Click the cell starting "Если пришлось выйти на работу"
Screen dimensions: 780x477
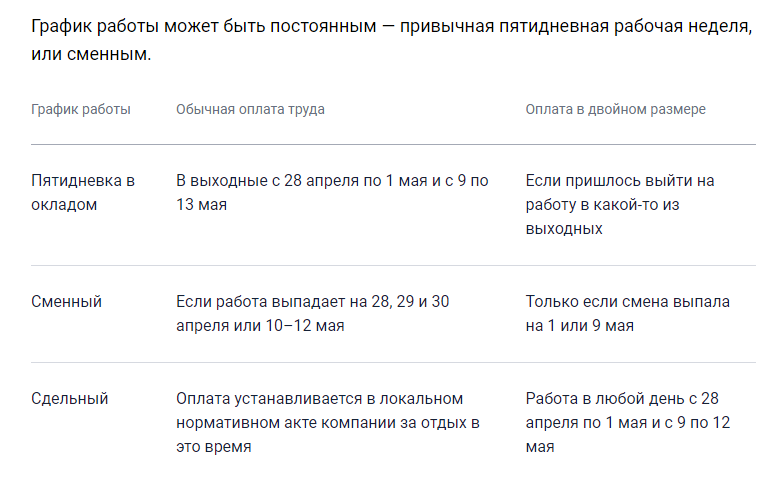pos(634,205)
